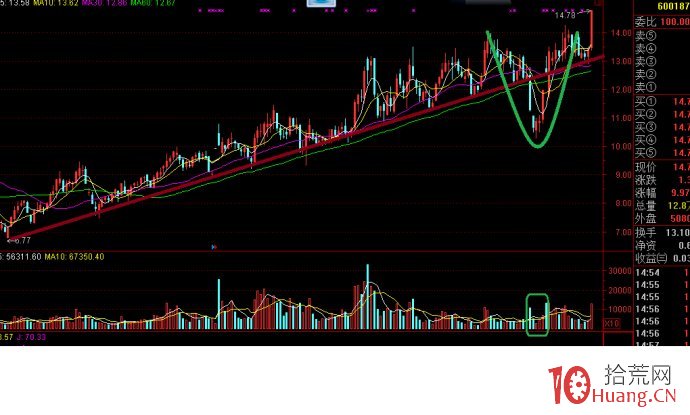
Task: Click the 13.00 price axis label
Action: (x=621, y=61)
